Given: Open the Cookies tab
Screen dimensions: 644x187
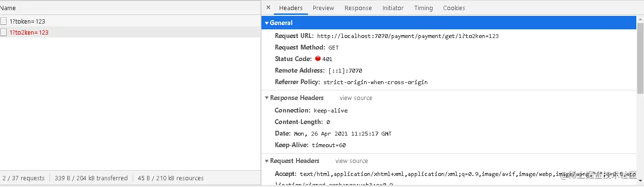Looking at the screenshot, I should (454, 8).
